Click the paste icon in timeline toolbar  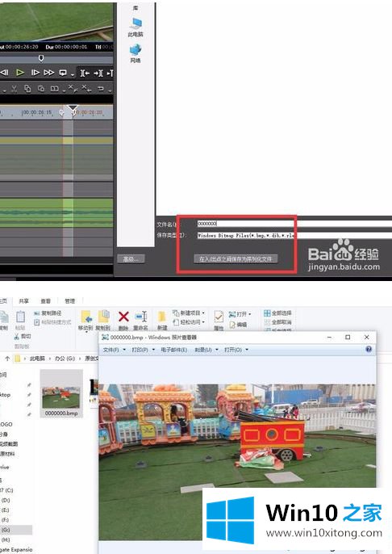click(x=41, y=89)
